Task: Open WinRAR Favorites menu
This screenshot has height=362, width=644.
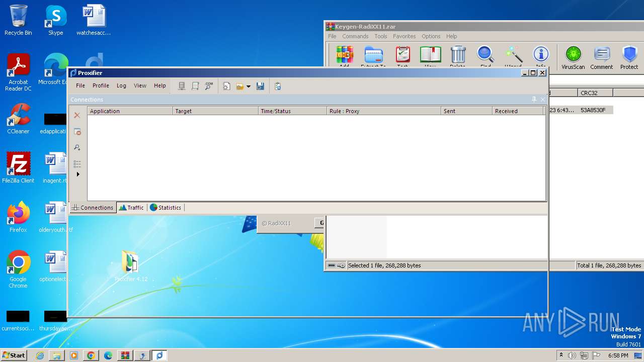Action: (405, 36)
